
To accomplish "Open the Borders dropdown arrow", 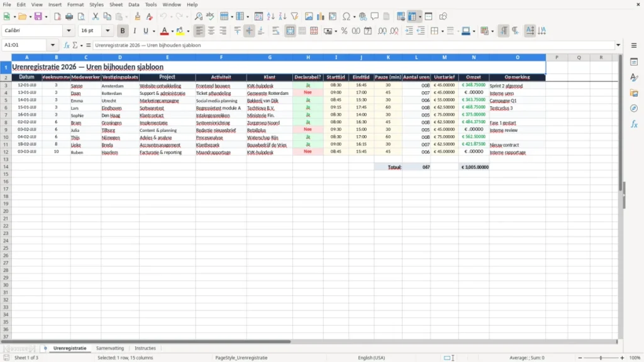I will click(x=442, y=31).
